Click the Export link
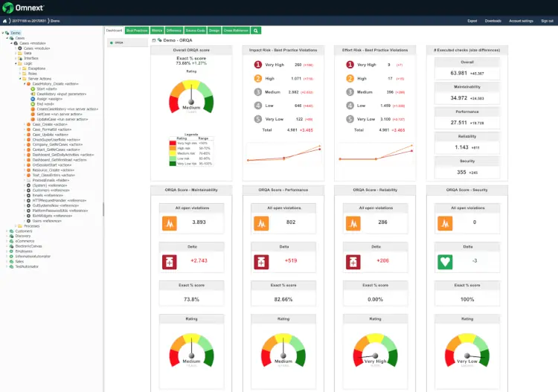Screen dimensions: 558x392 tap(472, 22)
